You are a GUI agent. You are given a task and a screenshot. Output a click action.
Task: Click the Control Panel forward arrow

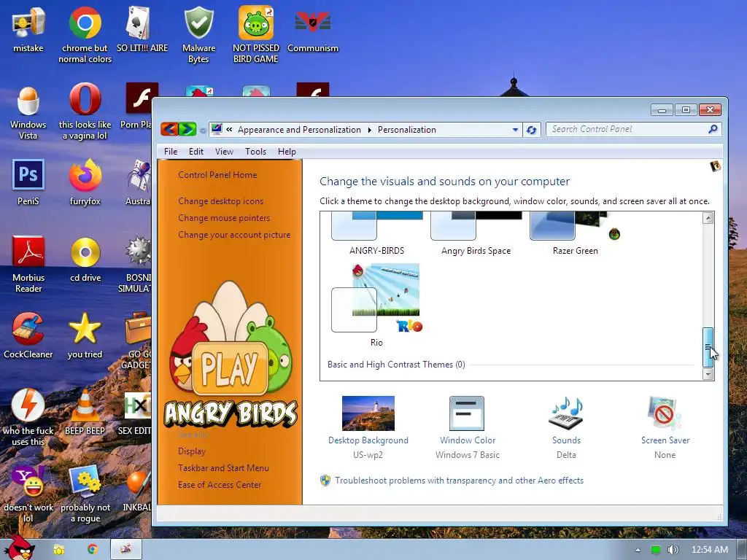pyautogui.click(x=187, y=129)
